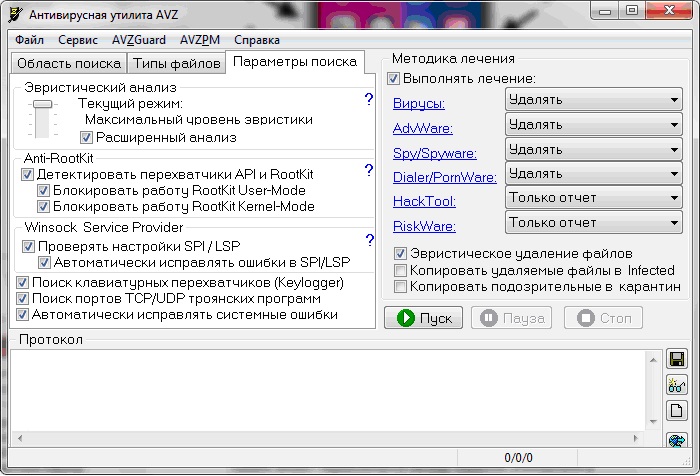The image size is (700, 476).
Task: Open the Справка menu
Action: [257, 40]
